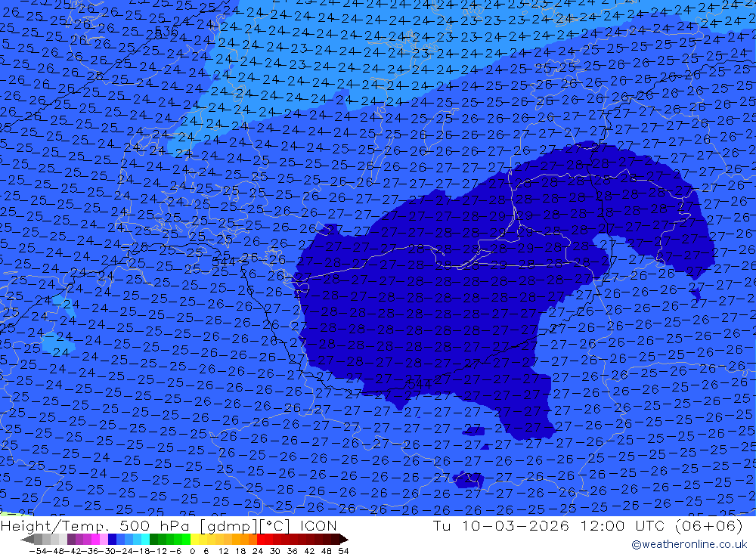
Task: Click the dark maroon right arrow of the legend
Action: pyautogui.click(x=344, y=540)
